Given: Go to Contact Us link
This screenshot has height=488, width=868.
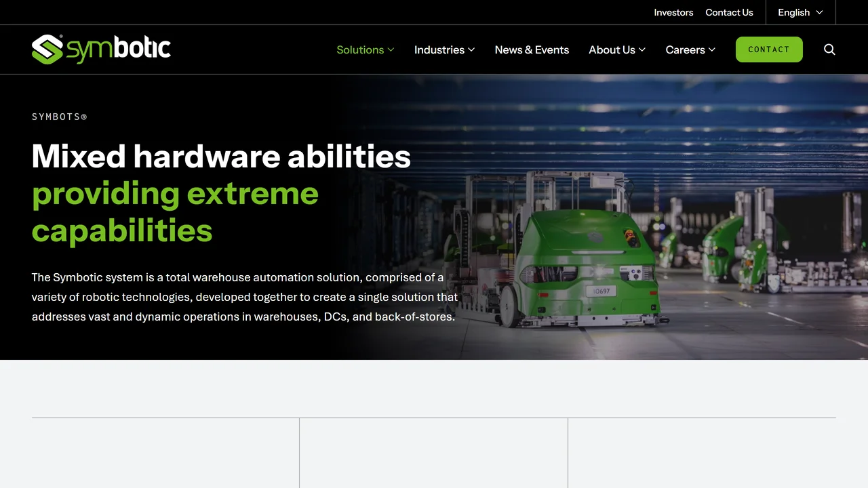Looking at the screenshot, I should (729, 12).
